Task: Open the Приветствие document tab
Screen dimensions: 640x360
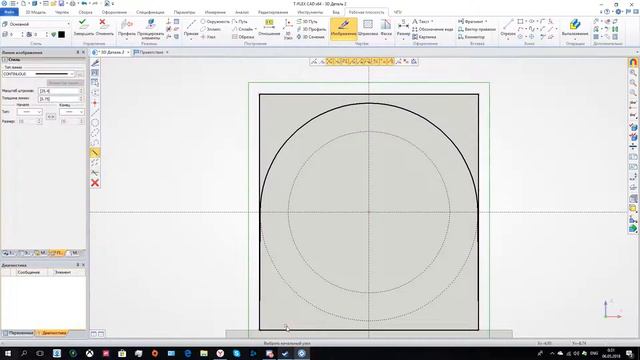Action: (148, 52)
